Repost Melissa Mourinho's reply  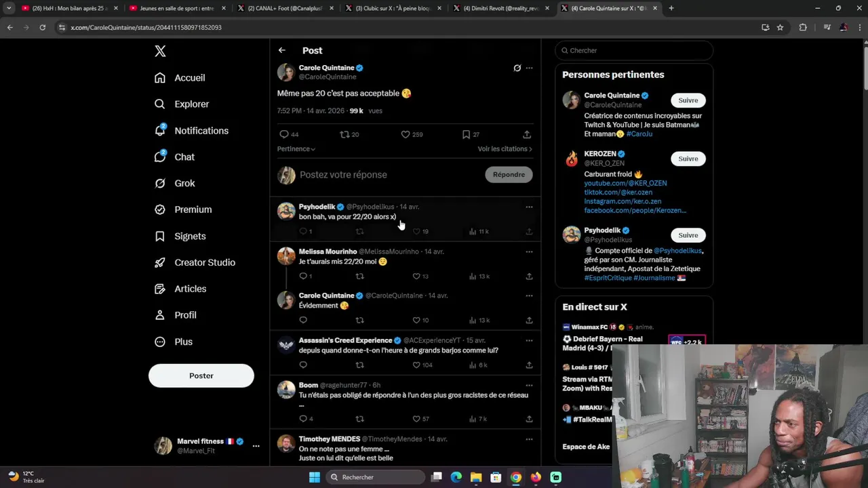(360, 276)
